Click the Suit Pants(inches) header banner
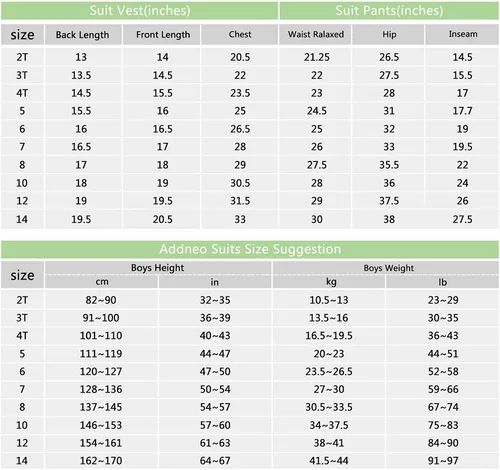The image size is (500, 470). pyautogui.click(x=389, y=11)
